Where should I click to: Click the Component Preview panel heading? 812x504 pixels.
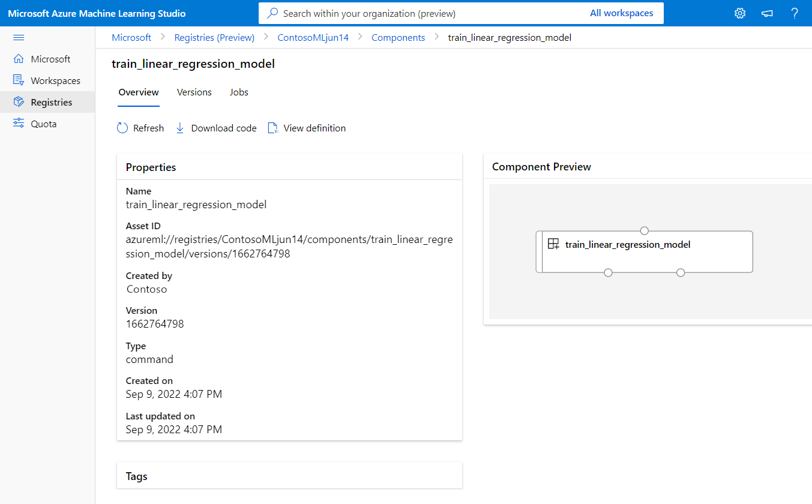click(542, 167)
